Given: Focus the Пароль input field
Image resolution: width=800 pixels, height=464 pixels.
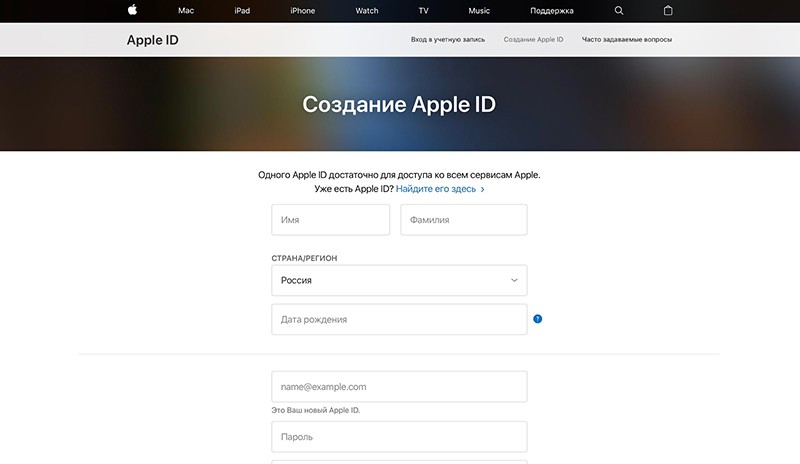Looking at the screenshot, I should pyautogui.click(x=399, y=437).
